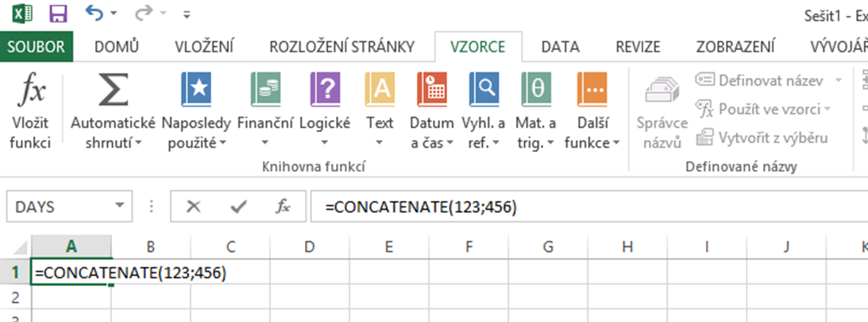Switch to the VLOŽENÍ ribbon tab
868x322 pixels.
(x=204, y=47)
